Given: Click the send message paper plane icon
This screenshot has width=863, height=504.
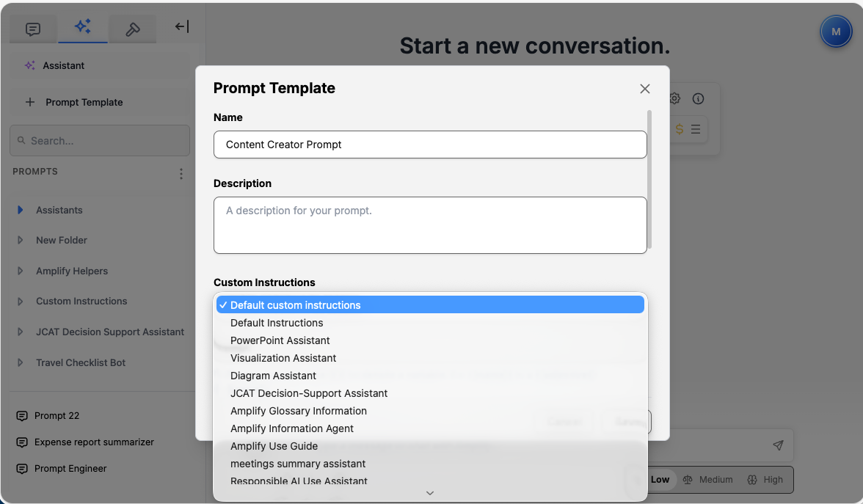Looking at the screenshot, I should 778,445.
